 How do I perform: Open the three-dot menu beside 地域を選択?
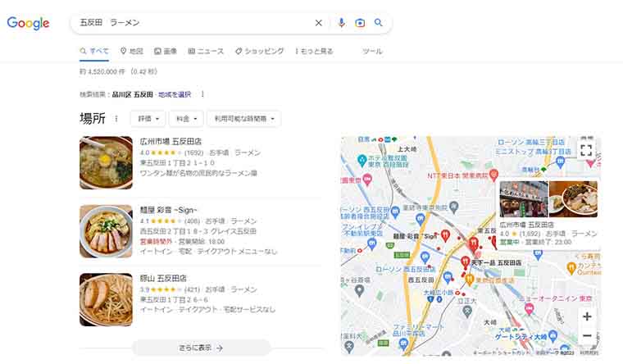point(202,94)
